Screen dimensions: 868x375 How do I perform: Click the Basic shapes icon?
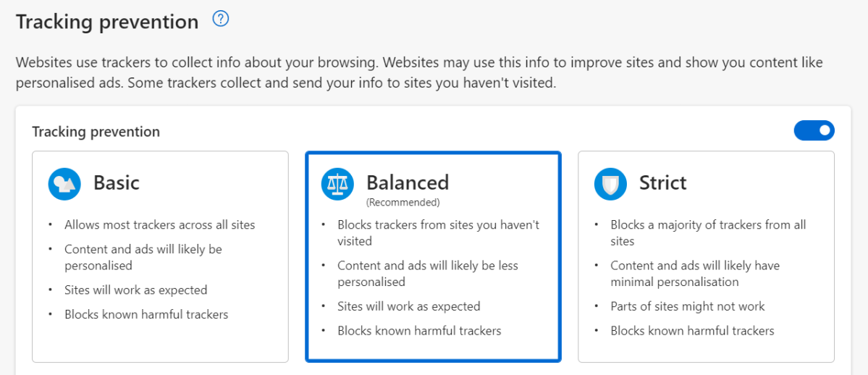(x=64, y=184)
